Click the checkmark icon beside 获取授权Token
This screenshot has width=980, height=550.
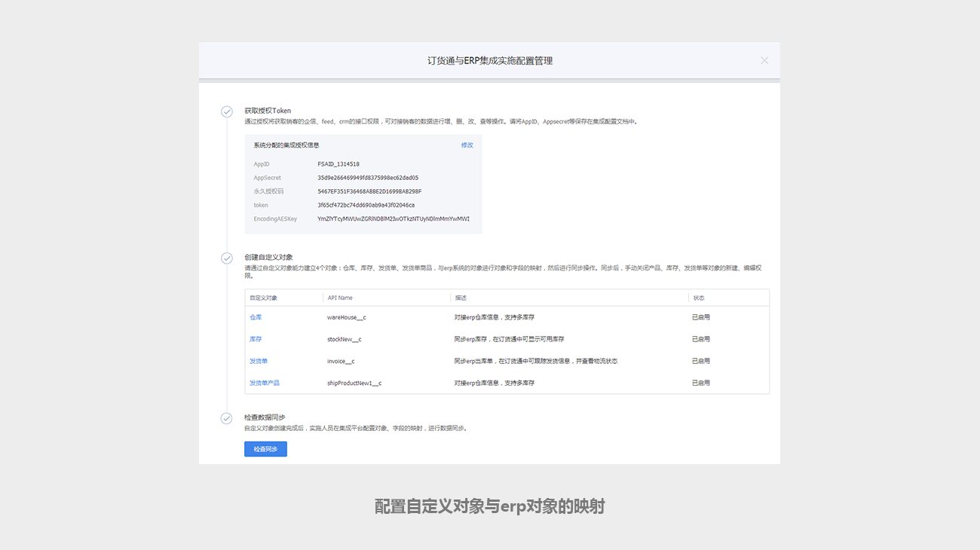click(226, 112)
